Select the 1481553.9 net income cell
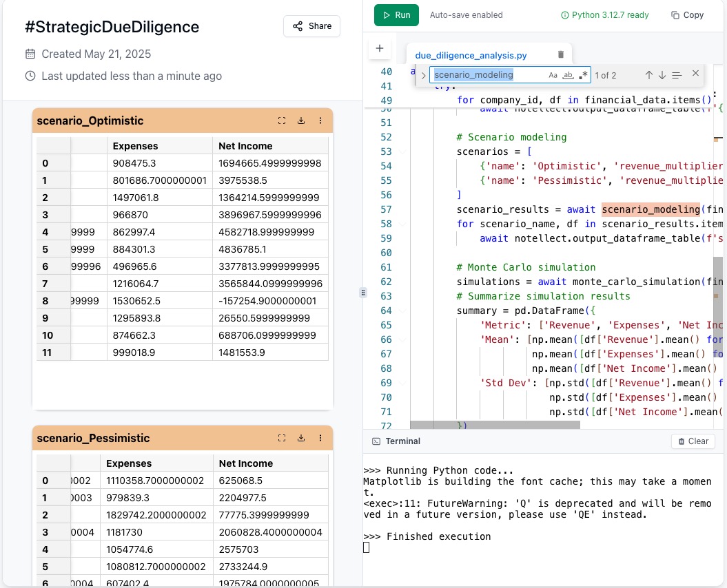727x588 pixels. [x=270, y=353]
